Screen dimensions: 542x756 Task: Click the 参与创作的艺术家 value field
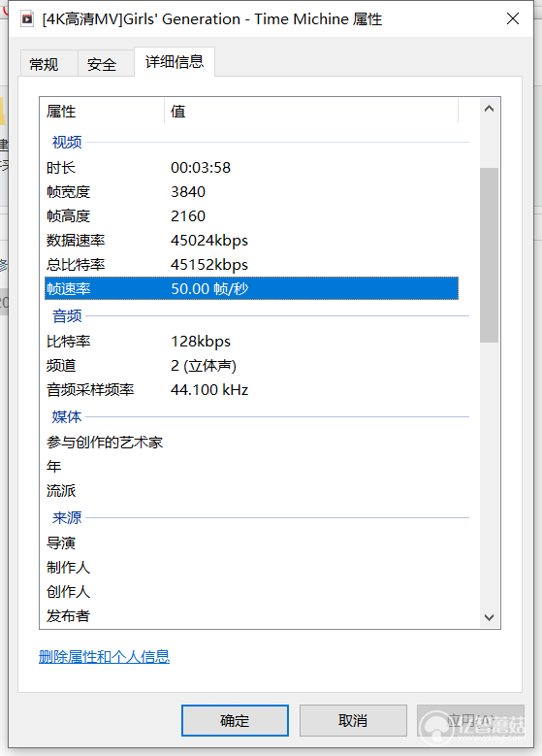pos(313,442)
